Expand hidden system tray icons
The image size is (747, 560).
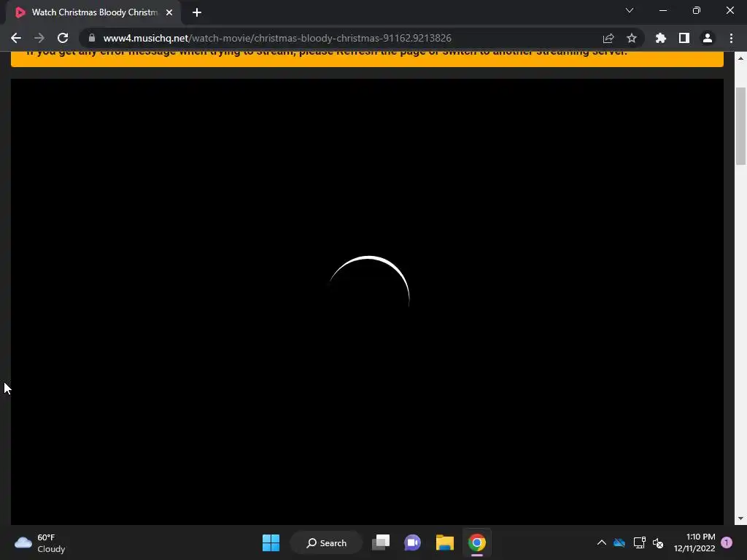click(x=602, y=542)
